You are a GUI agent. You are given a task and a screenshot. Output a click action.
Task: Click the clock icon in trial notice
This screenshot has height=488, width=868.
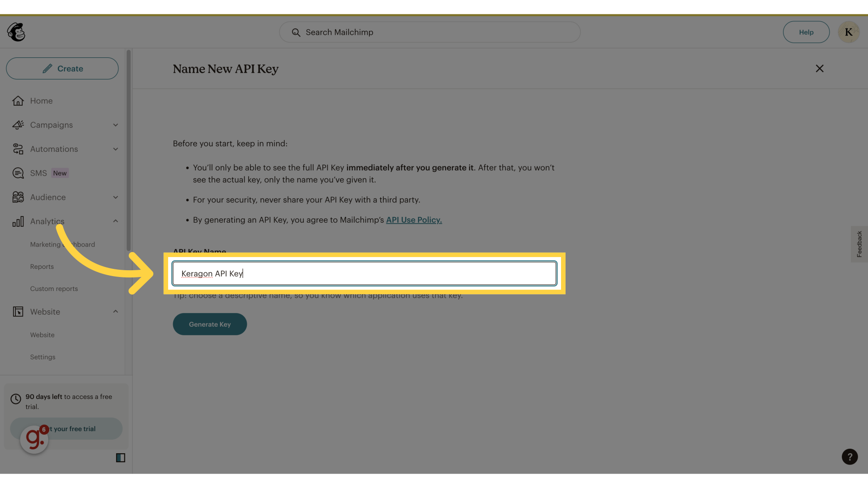[16, 399]
